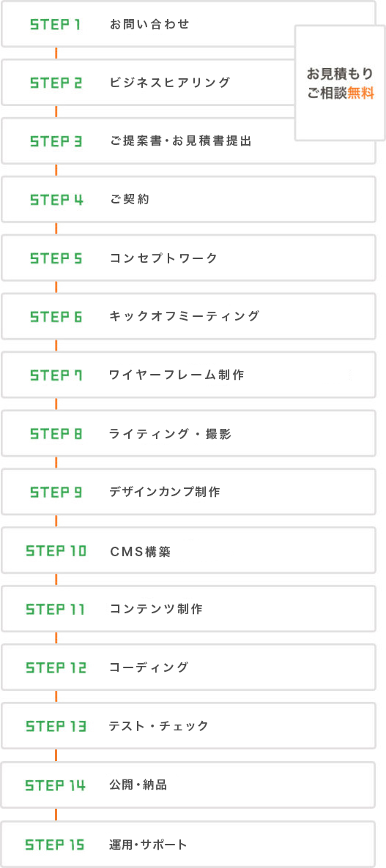Click STEP 5 コンセプトワーク box
The width and height of the screenshot is (386, 868).
[188, 258]
